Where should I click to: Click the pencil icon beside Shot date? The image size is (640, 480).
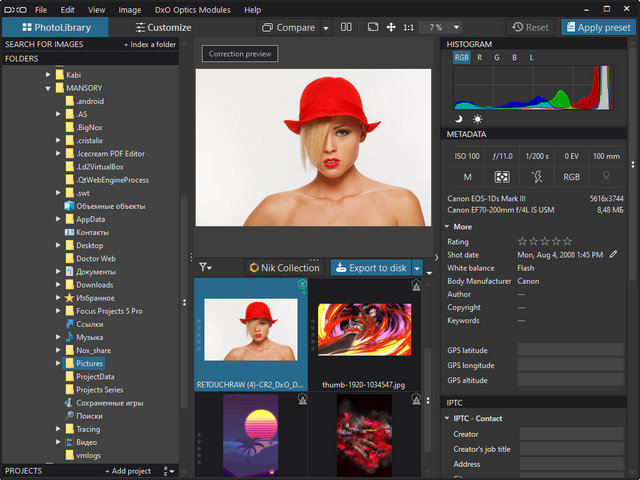click(x=613, y=255)
